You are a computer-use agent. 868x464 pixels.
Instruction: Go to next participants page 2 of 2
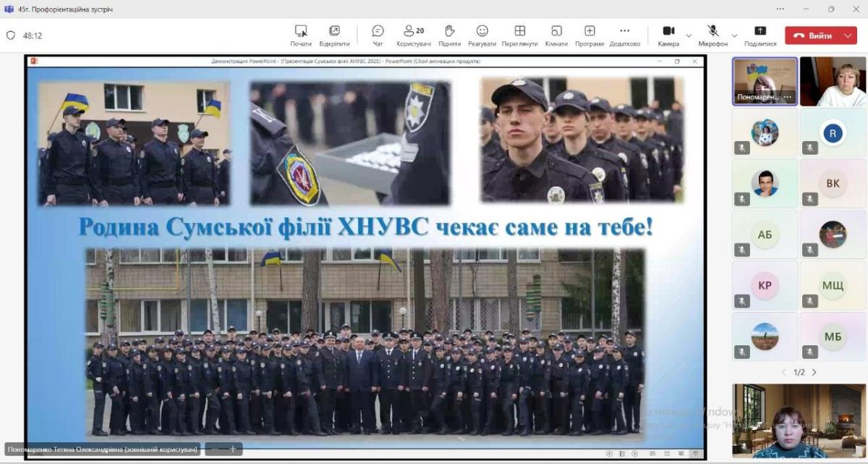click(814, 372)
